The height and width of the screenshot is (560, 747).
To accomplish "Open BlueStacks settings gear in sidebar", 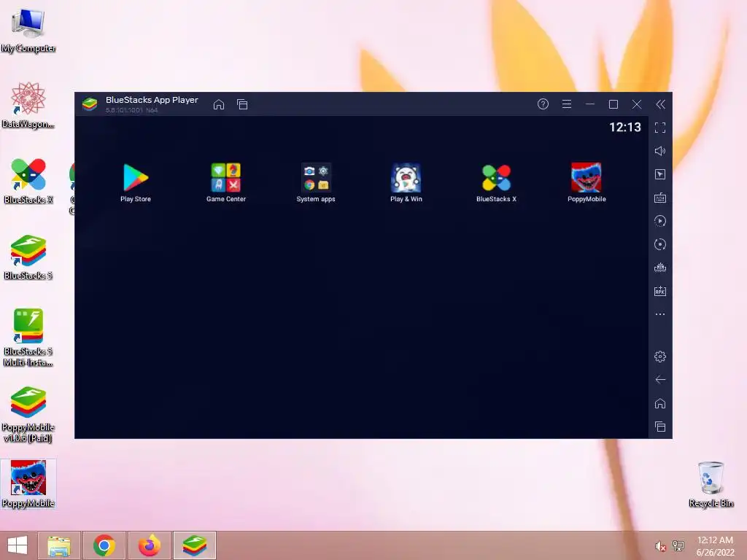I will click(x=659, y=356).
